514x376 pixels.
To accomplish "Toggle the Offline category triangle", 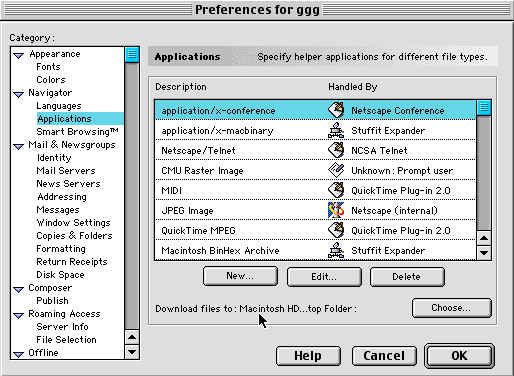I will pos(19,354).
